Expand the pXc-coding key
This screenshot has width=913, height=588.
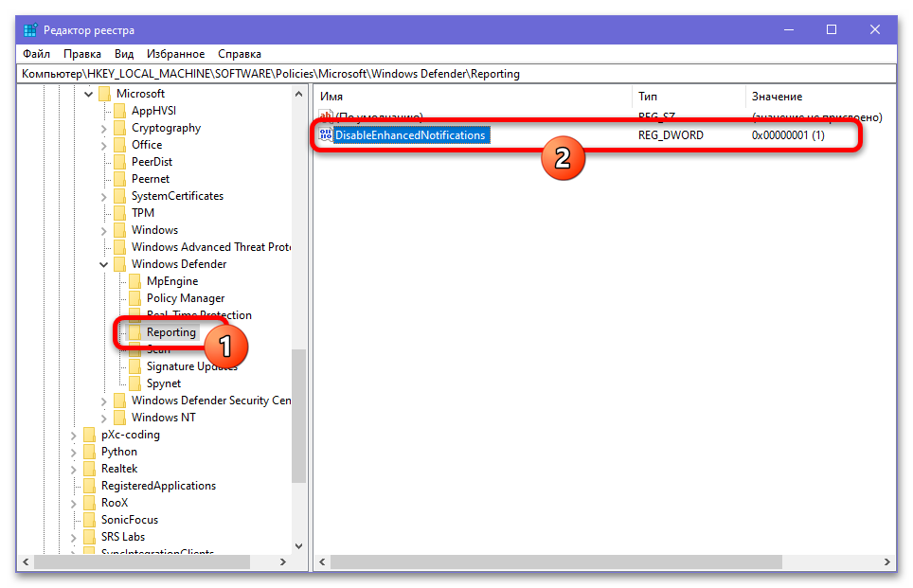click(x=73, y=435)
